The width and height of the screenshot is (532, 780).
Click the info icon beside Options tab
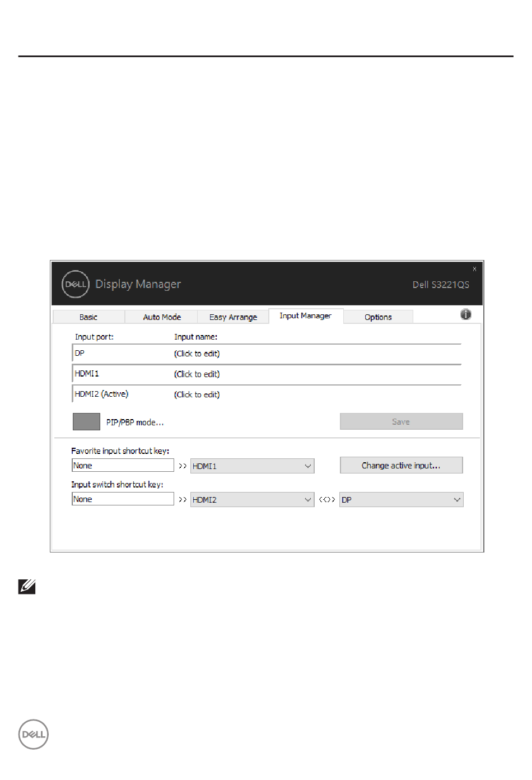point(465,314)
